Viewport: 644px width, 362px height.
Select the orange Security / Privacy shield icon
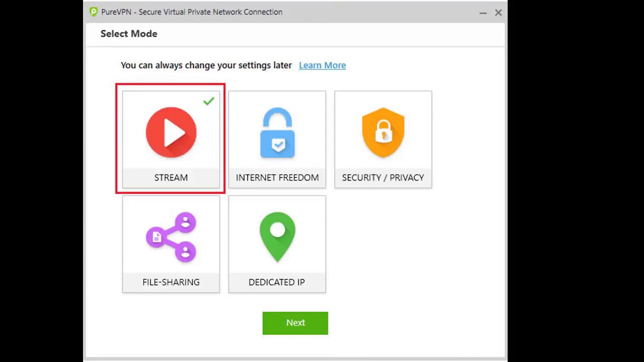coord(383,132)
